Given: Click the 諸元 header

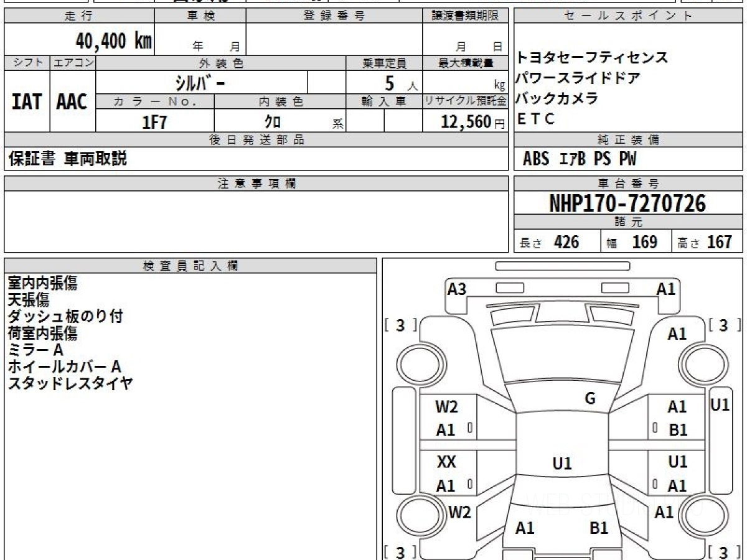Looking at the screenshot, I should (x=629, y=222).
